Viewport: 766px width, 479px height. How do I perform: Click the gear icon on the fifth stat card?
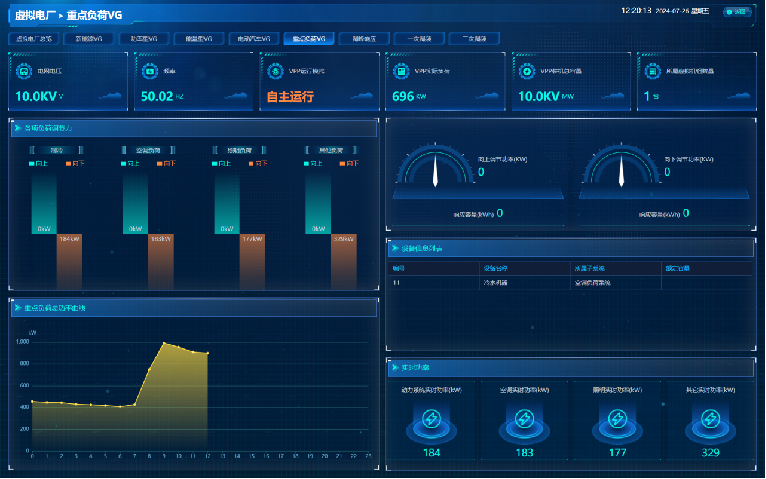click(525, 71)
